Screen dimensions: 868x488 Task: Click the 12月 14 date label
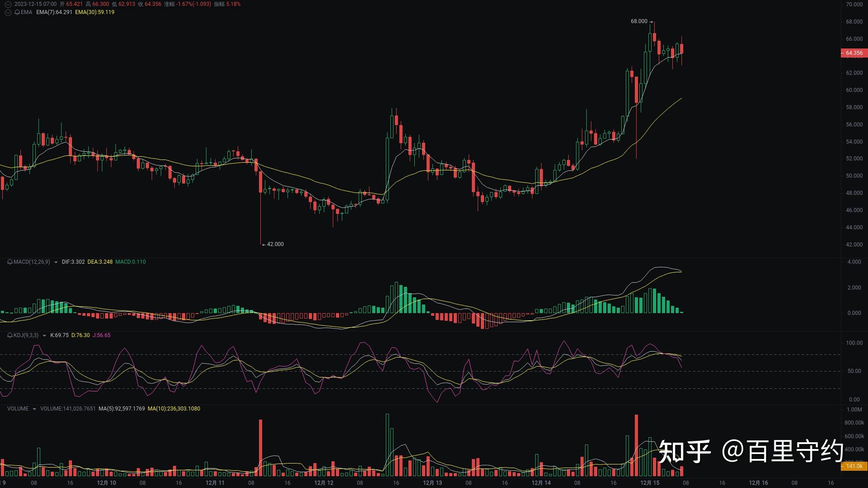(541, 483)
